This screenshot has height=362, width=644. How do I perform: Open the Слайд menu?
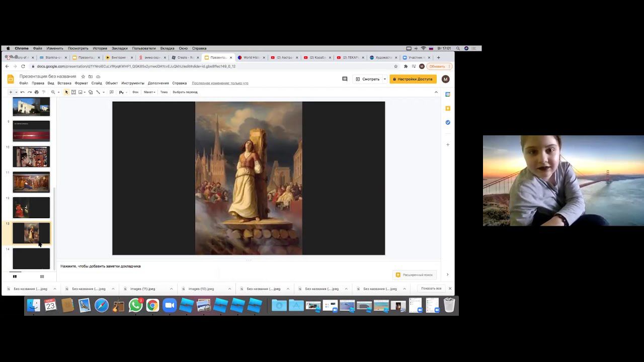pyautogui.click(x=97, y=83)
